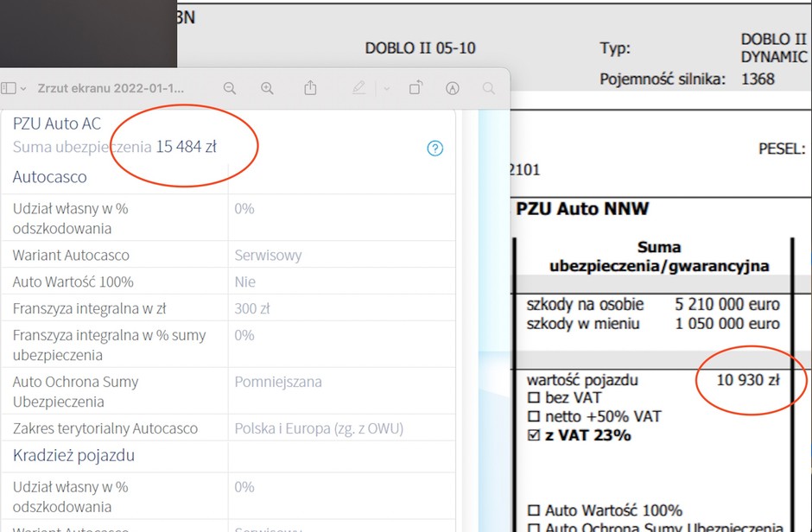
Task: Select the 'PESEL:' label in the PDF
Action: [x=782, y=149]
